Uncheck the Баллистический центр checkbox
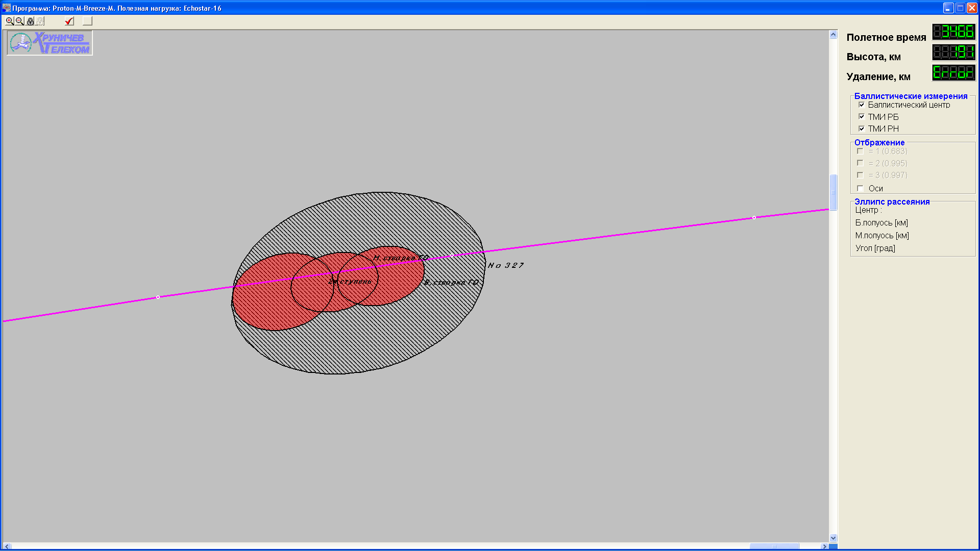Screen dimensions: 980x551 pos(862,105)
